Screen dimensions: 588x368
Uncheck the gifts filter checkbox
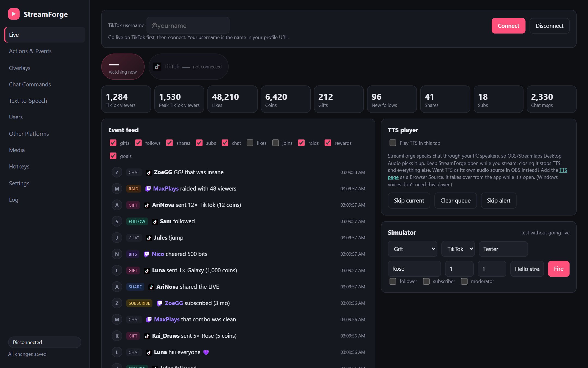113,143
